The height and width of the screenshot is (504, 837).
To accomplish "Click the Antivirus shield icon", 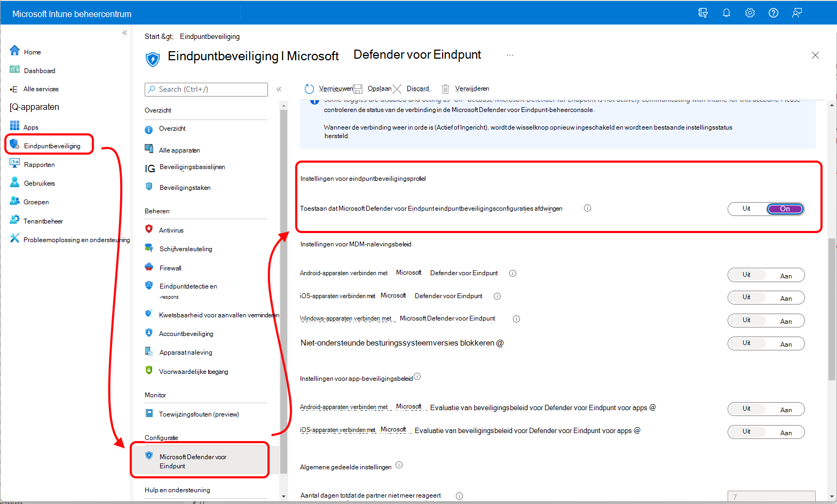I will click(149, 229).
